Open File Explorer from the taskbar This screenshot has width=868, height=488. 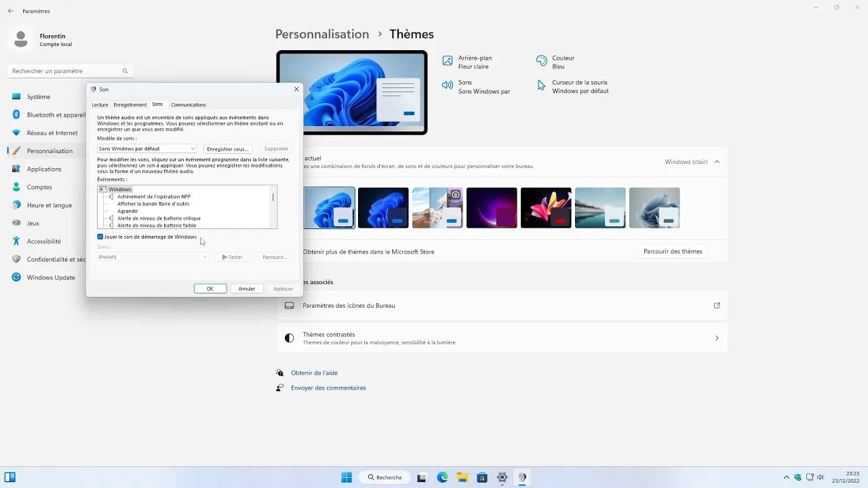462,477
